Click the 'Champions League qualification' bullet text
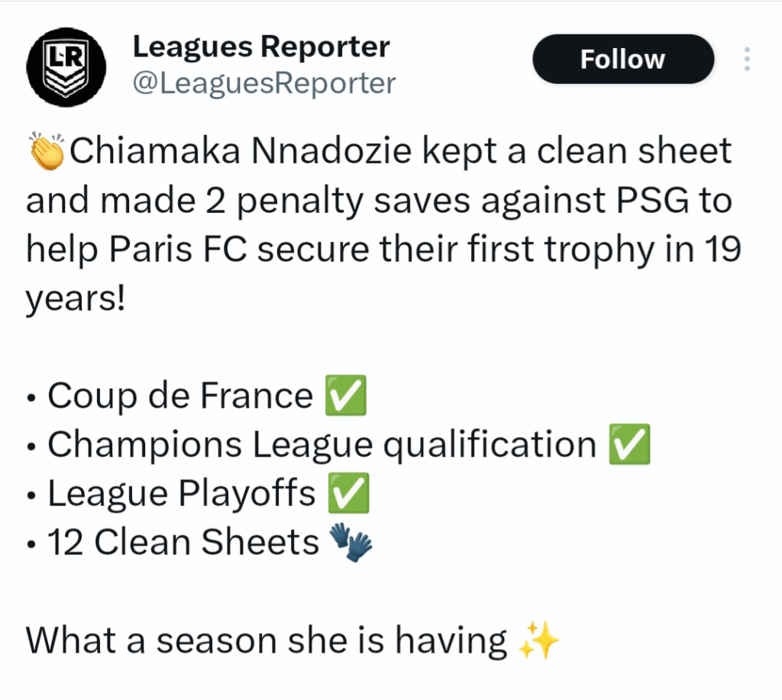Viewport: 782px width, 700px height. tap(322, 445)
